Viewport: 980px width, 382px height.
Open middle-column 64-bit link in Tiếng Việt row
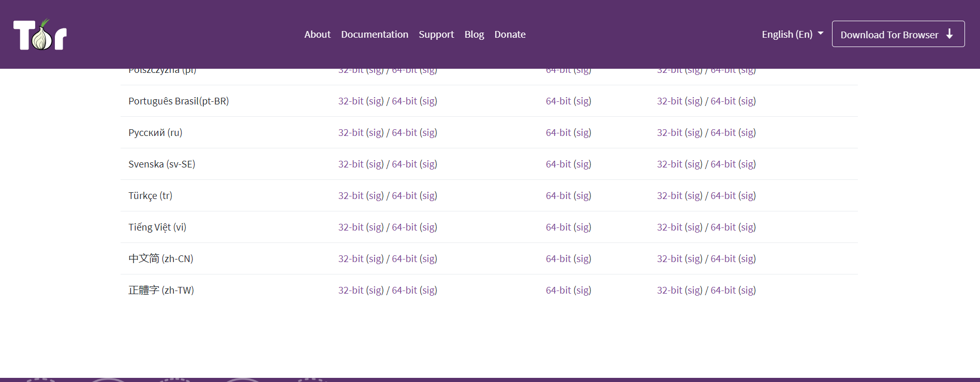coord(558,227)
